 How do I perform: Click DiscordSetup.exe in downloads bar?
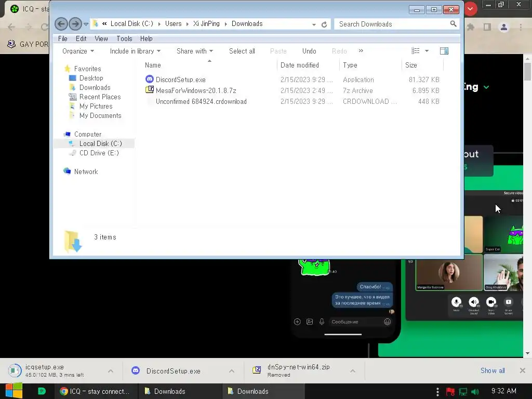click(173, 371)
